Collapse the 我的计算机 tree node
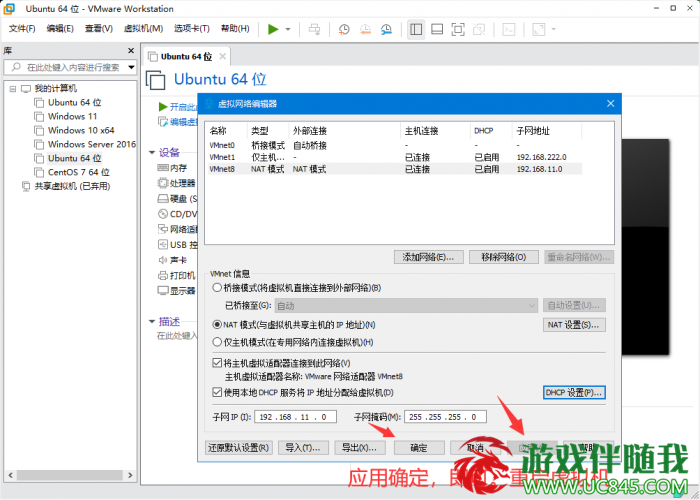This screenshot has width=700, height=500. (x=13, y=89)
